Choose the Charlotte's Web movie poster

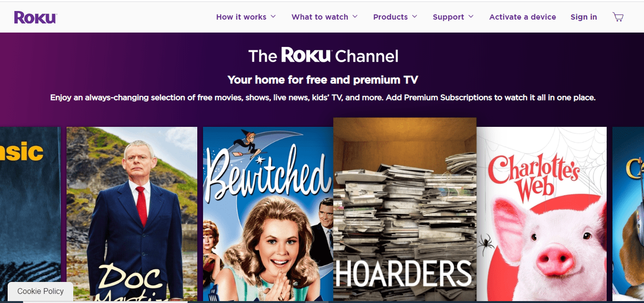[542, 214]
